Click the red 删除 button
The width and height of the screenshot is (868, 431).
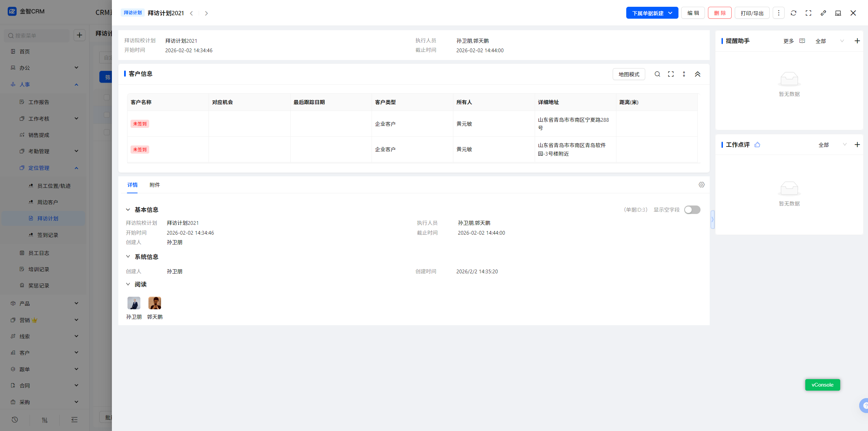(x=719, y=13)
